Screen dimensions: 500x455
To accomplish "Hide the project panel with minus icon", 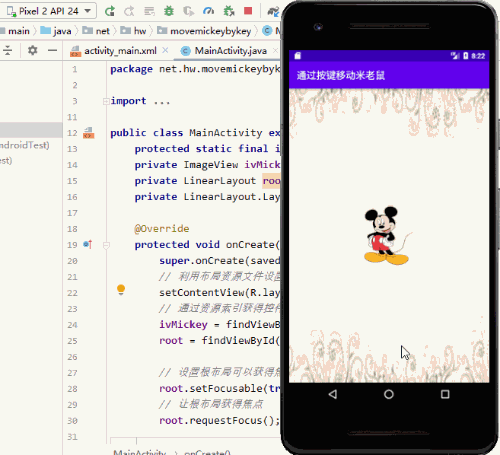I will click(52, 51).
